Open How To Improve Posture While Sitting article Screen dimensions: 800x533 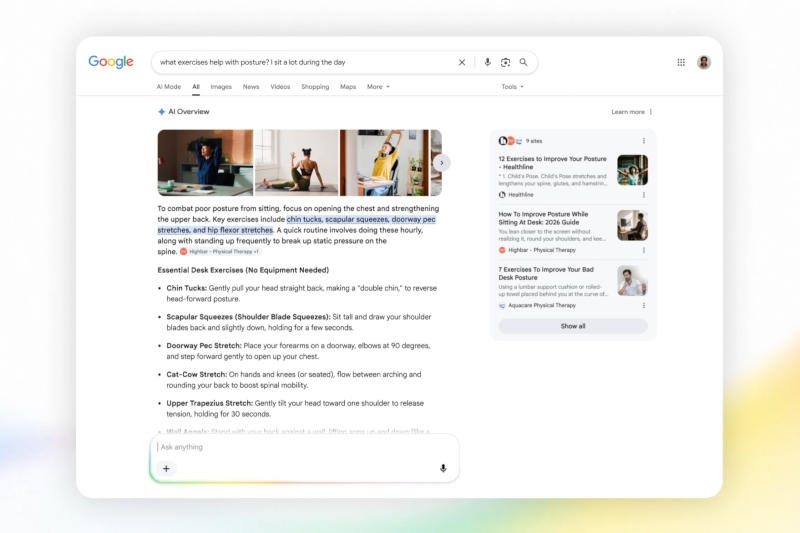pos(543,218)
